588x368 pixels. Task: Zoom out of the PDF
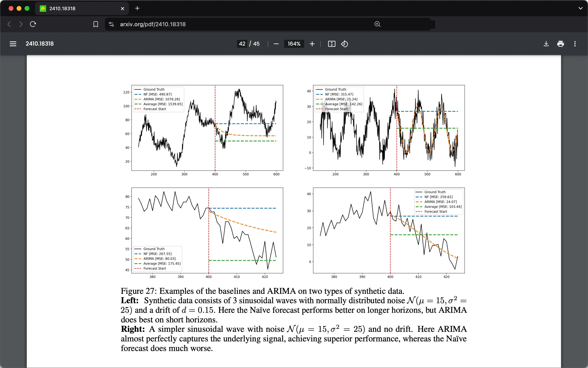276,44
